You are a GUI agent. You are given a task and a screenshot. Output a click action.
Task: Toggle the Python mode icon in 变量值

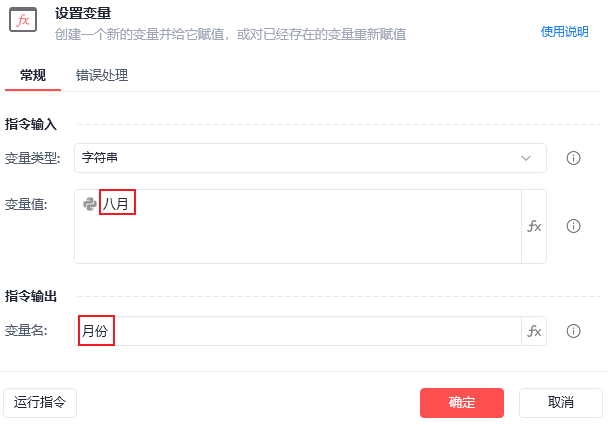(90, 204)
